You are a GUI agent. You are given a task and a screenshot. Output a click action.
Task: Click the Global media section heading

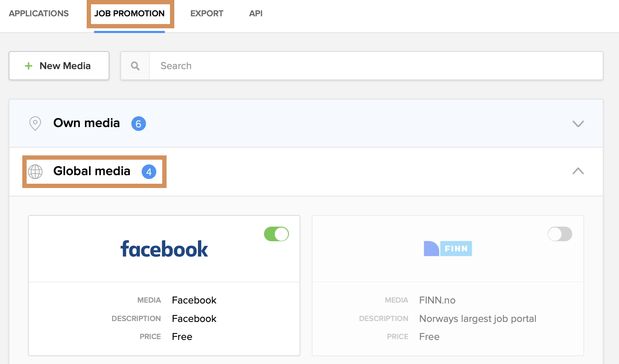[92, 171]
